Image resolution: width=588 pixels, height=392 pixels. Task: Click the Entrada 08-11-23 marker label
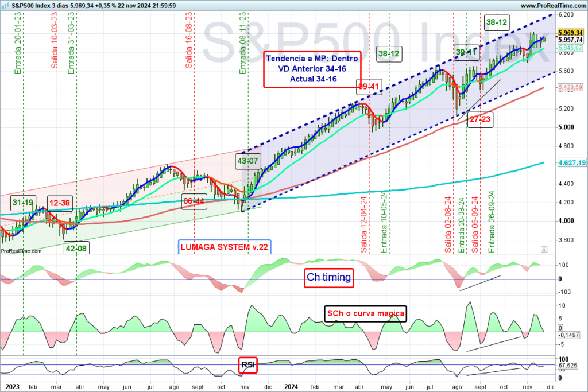click(243, 43)
